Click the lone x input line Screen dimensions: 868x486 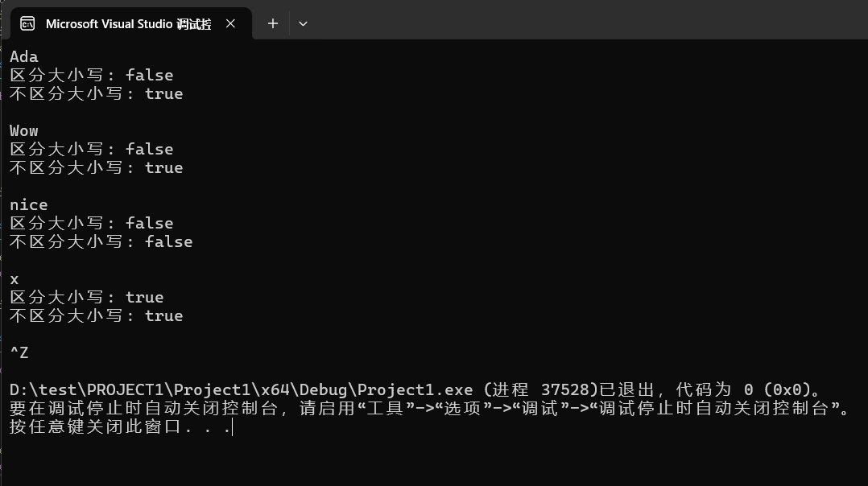(x=14, y=279)
